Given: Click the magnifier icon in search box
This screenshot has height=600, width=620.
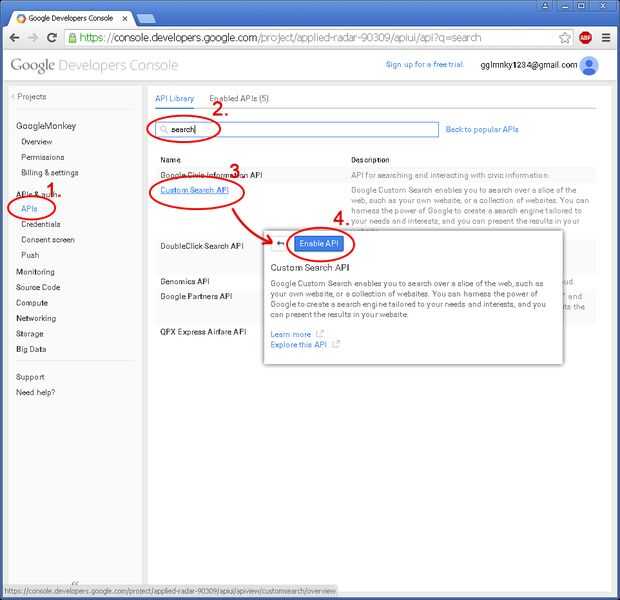Looking at the screenshot, I should pos(164,129).
